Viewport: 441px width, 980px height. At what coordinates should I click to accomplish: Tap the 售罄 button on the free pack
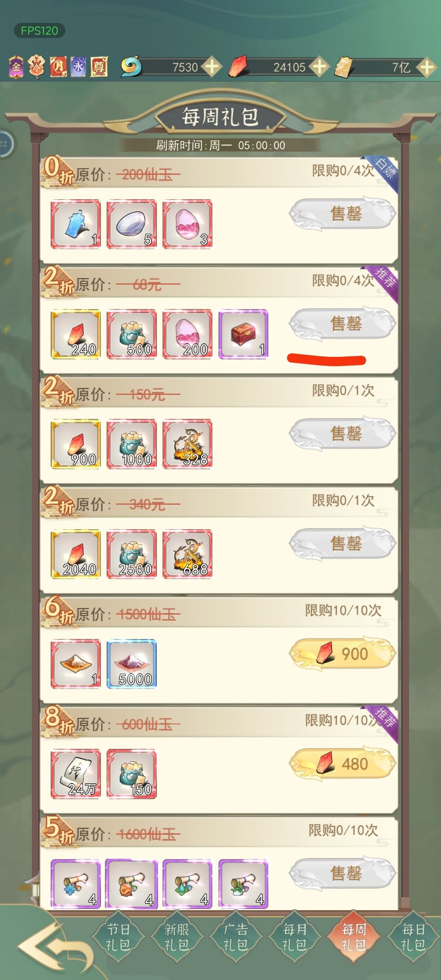click(343, 214)
